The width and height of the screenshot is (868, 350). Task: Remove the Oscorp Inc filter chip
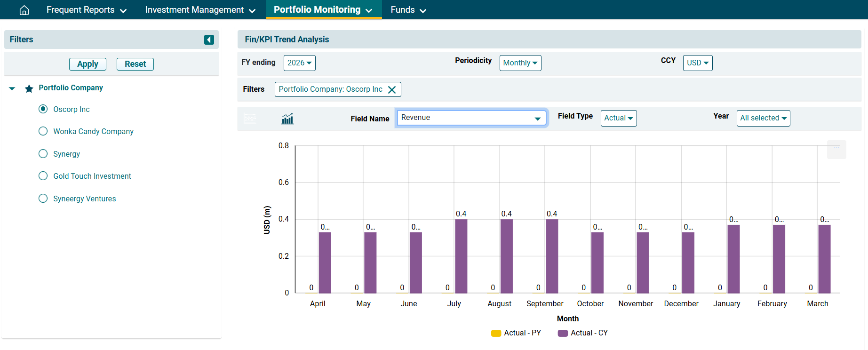click(x=391, y=89)
